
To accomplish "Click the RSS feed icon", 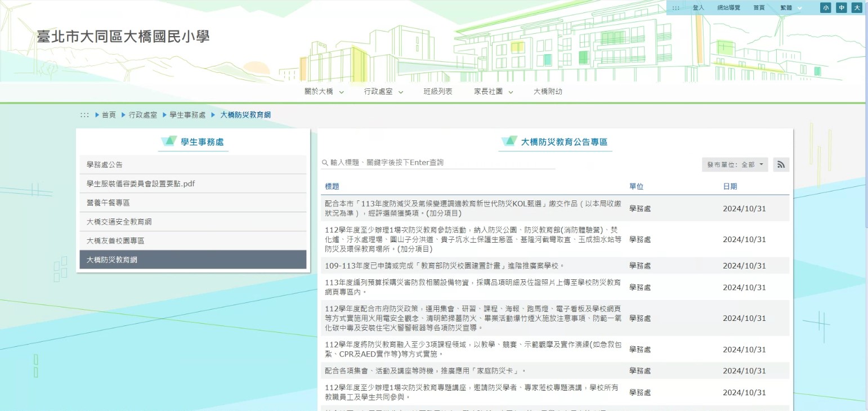I will tap(781, 164).
